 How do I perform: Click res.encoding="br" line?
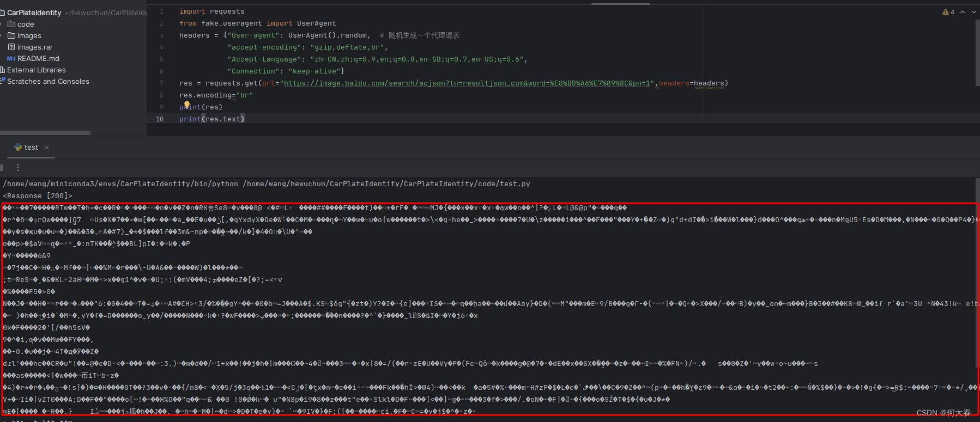pyautogui.click(x=216, y=95)
